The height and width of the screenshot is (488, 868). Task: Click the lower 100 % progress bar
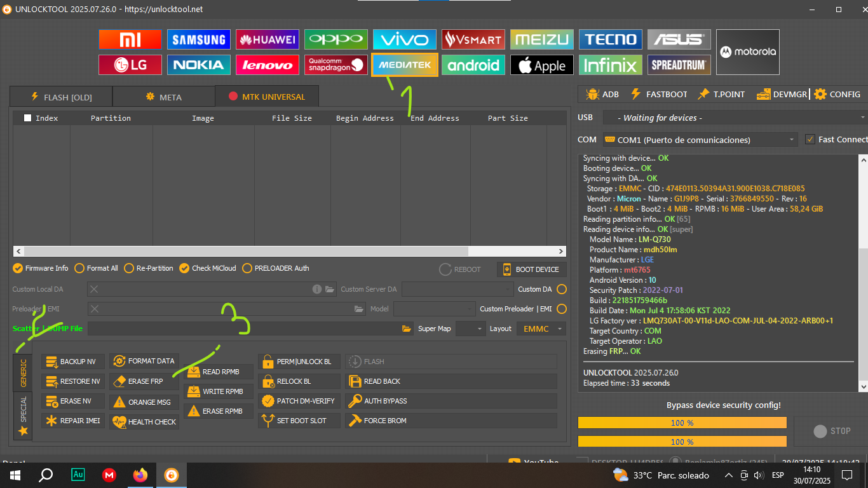[x=682, y=441]
